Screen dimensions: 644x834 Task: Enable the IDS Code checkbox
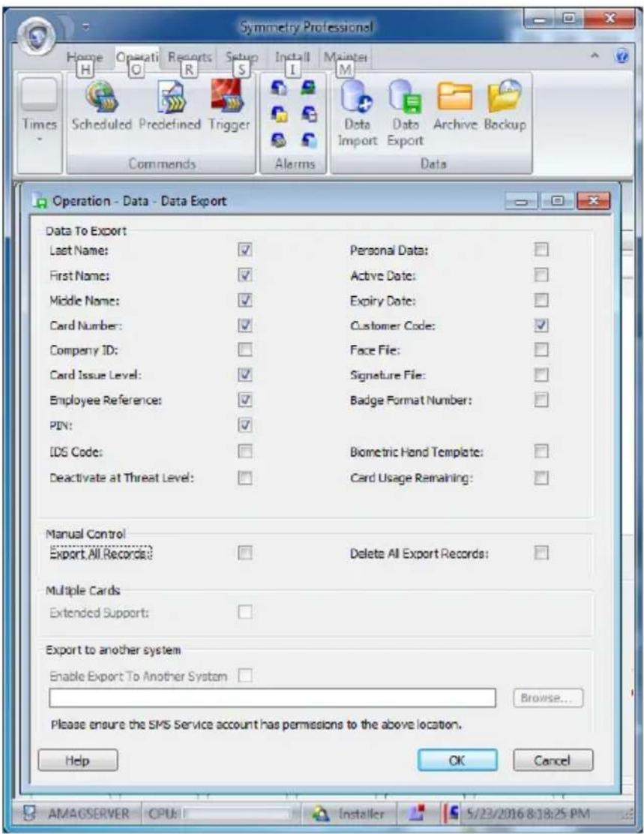244,451
